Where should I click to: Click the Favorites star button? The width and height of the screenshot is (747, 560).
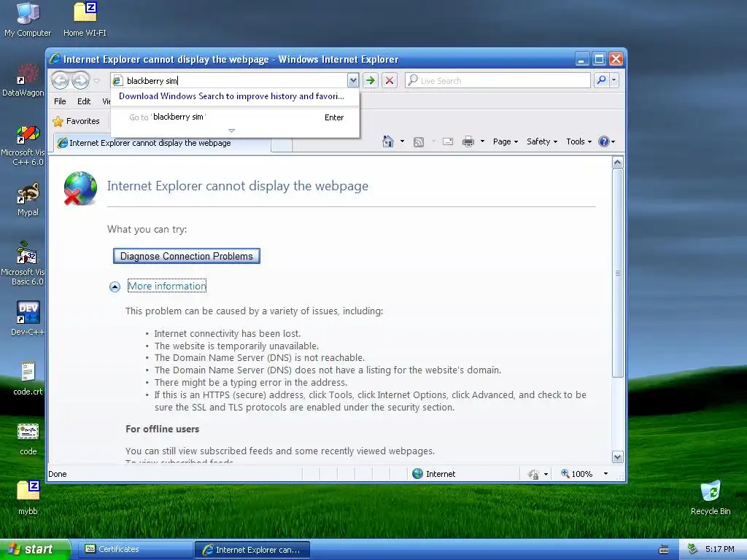tap(77, 122)
